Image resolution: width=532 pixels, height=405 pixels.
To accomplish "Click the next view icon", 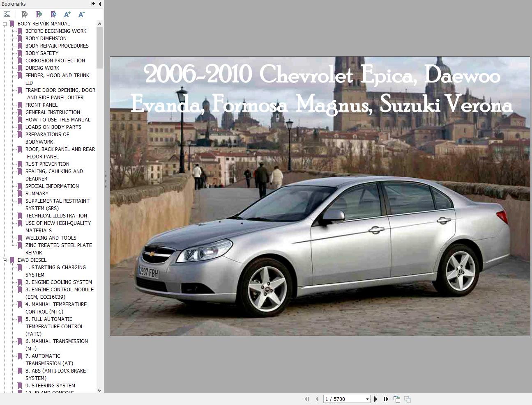I will 408,399.
